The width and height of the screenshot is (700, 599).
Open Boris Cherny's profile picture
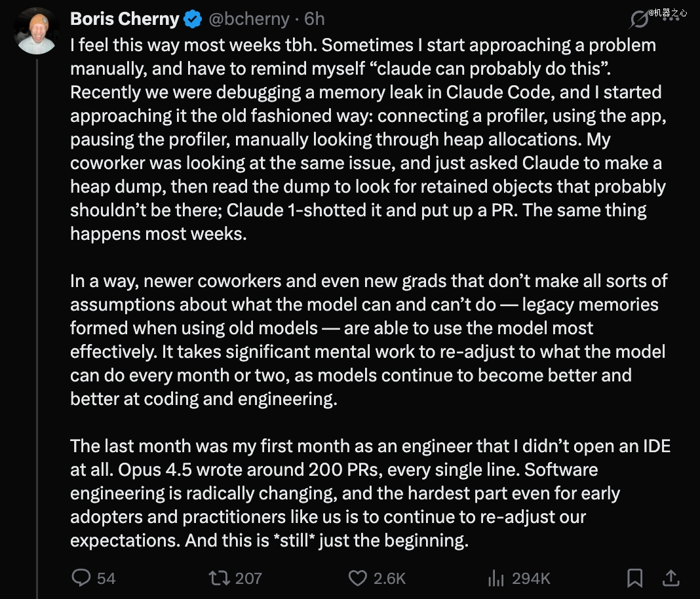(x=36, y=30)
